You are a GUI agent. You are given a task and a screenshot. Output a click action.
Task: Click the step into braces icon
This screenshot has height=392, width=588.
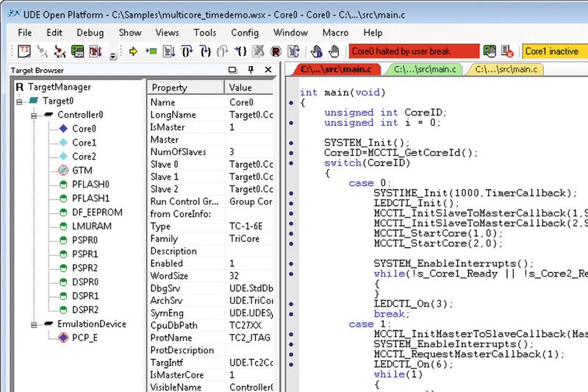coord(187,51)
